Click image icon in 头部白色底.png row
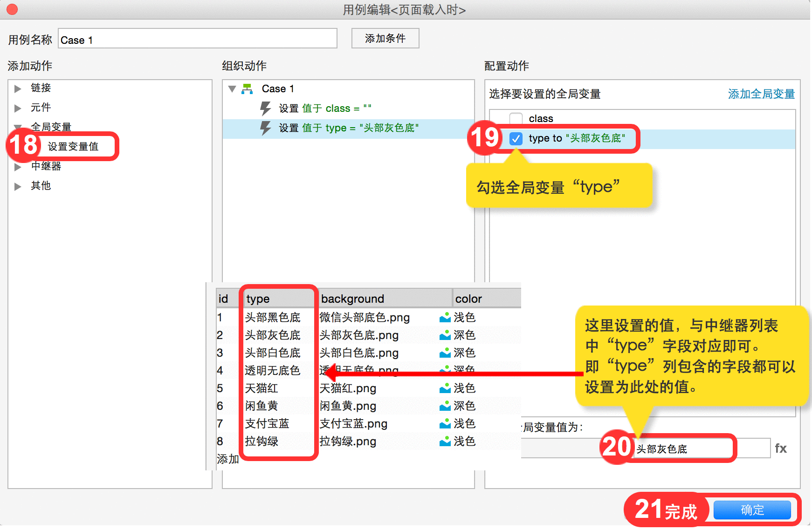The image size is (812, 530). tap(445, 353)
